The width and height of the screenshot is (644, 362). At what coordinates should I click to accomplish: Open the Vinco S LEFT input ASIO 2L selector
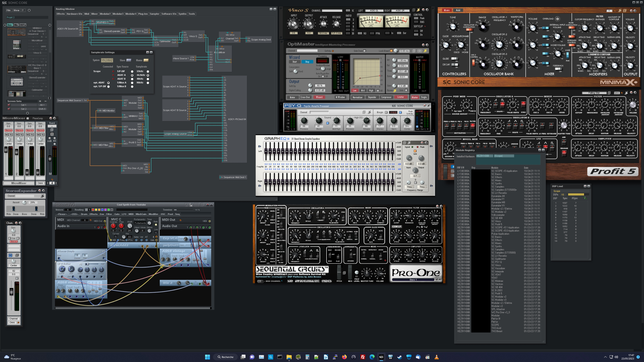point(374,11)
